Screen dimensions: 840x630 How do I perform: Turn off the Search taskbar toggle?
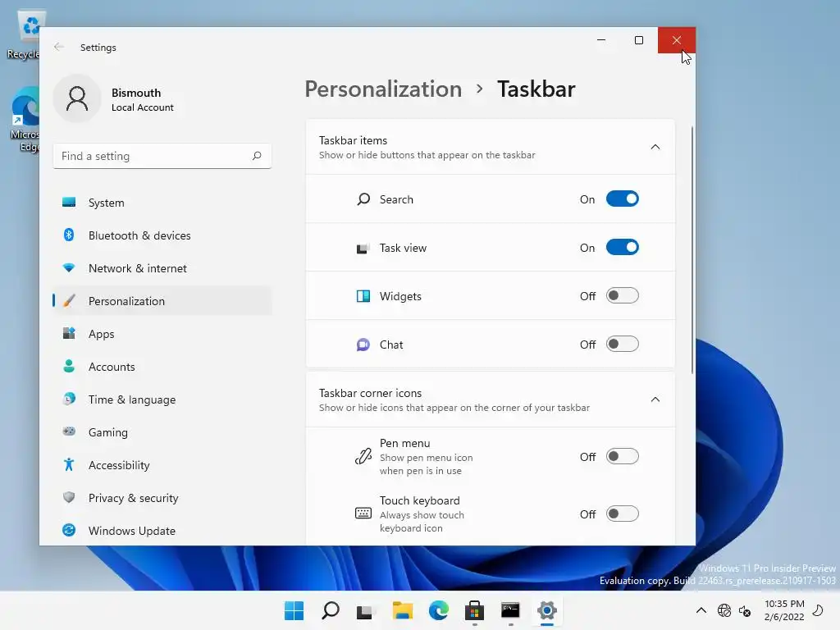[622, 199]
